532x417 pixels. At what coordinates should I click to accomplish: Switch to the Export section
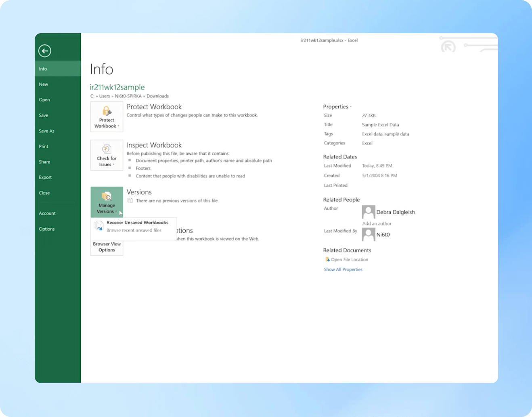pos(45,177)
